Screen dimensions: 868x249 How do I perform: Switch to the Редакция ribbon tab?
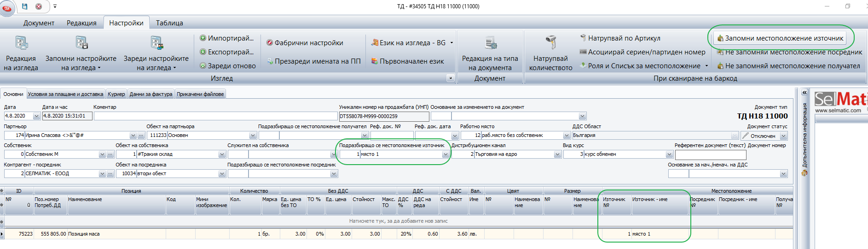[x=81, y=23]
